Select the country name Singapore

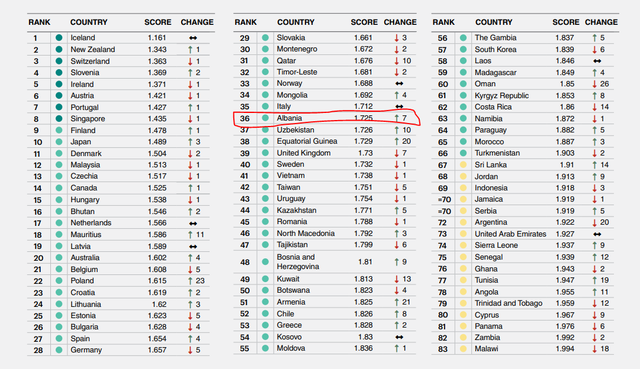pyautogui.click(x=88, y=119)
